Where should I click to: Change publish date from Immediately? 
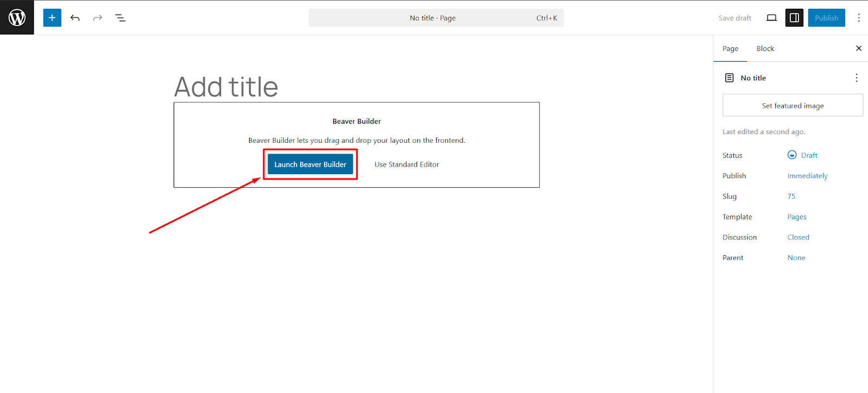pyautogui.click(x=807, y=176)
